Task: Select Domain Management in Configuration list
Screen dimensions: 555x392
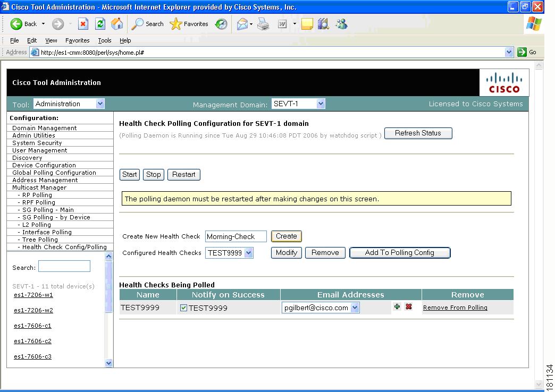Action: (x=44, y=128)
